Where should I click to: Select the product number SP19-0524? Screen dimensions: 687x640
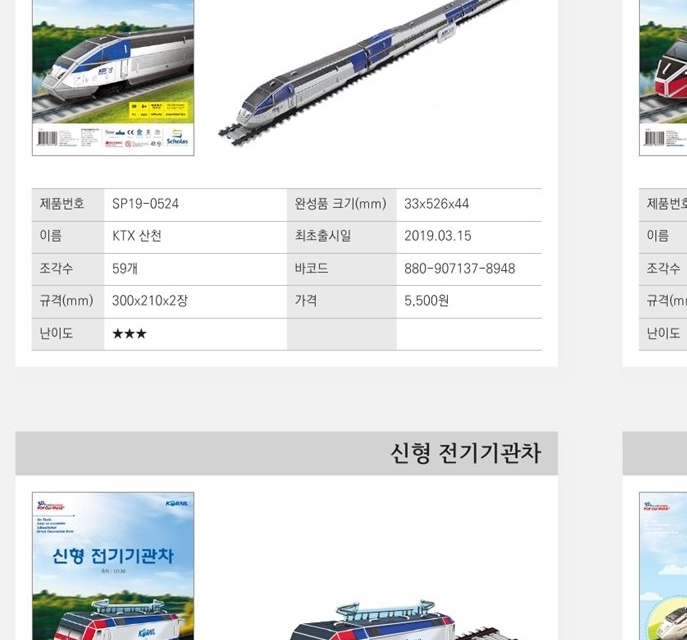pyautogui.click(x=145, y=204)
